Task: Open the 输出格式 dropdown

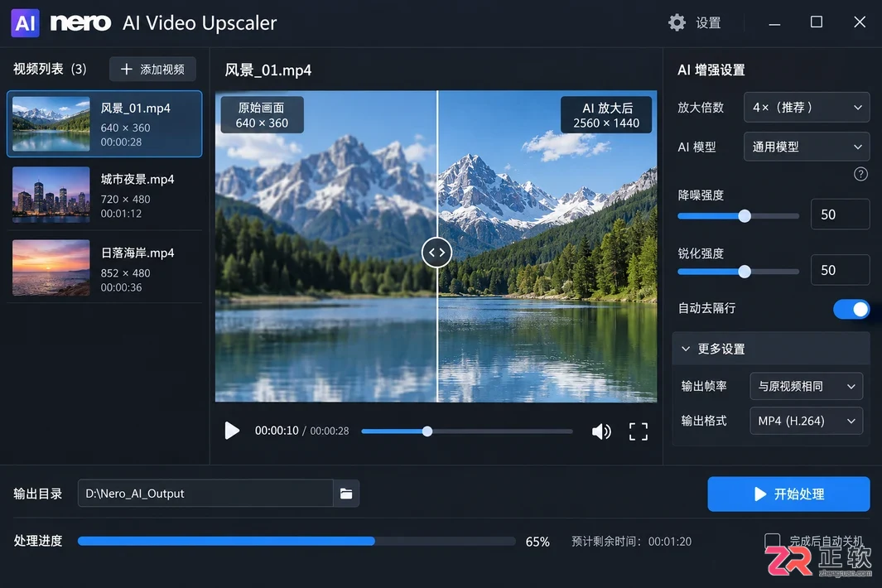Action: 806,421
